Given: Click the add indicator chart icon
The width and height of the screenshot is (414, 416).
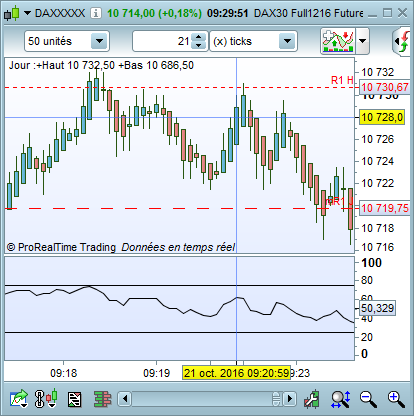Looking at the screenshot, I should coord(338,41).
